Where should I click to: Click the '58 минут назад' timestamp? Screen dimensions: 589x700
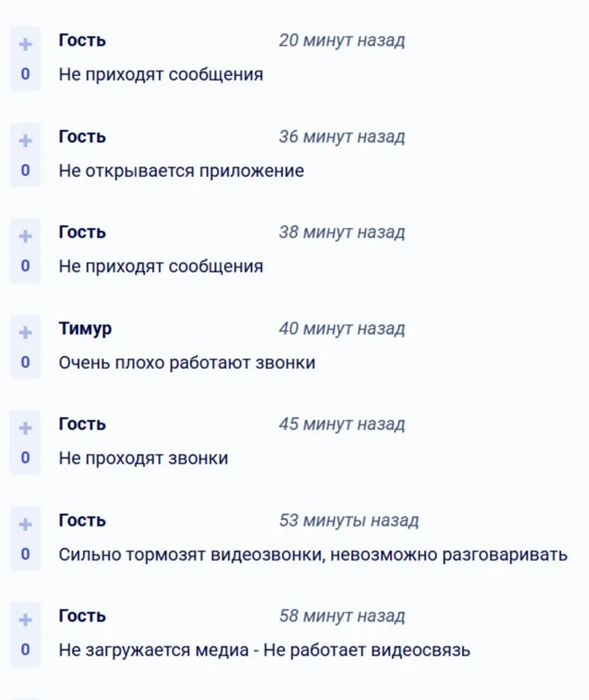[x=342, y=616]
